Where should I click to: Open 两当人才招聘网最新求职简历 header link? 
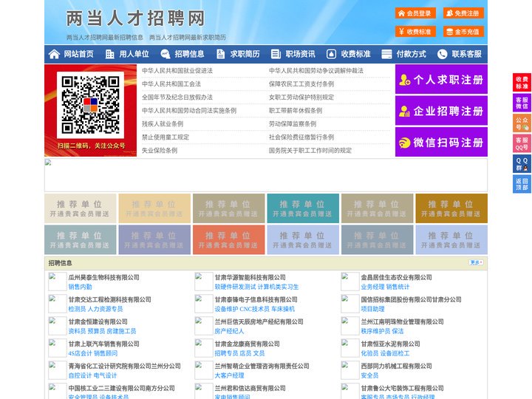(x=188, y=38)
